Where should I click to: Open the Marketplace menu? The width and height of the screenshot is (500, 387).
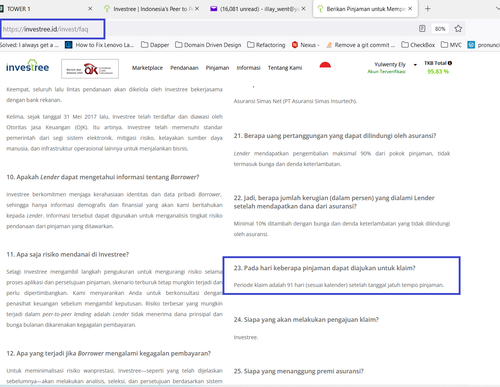tap(147, 68)
